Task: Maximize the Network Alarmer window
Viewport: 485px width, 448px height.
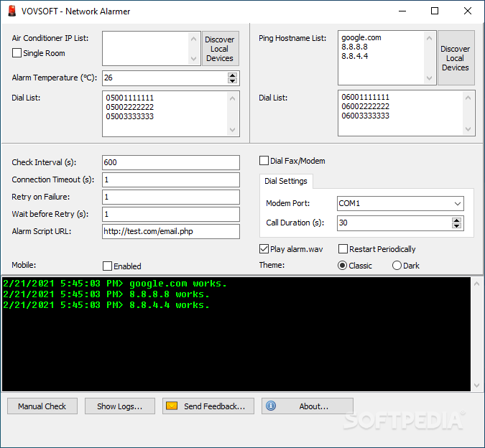Action: [x=435, y=11]
